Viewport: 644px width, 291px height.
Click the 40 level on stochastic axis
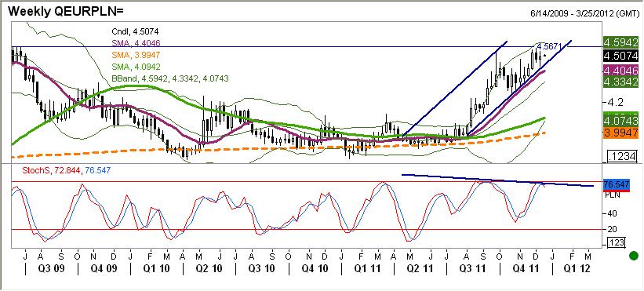click(612, 213)
